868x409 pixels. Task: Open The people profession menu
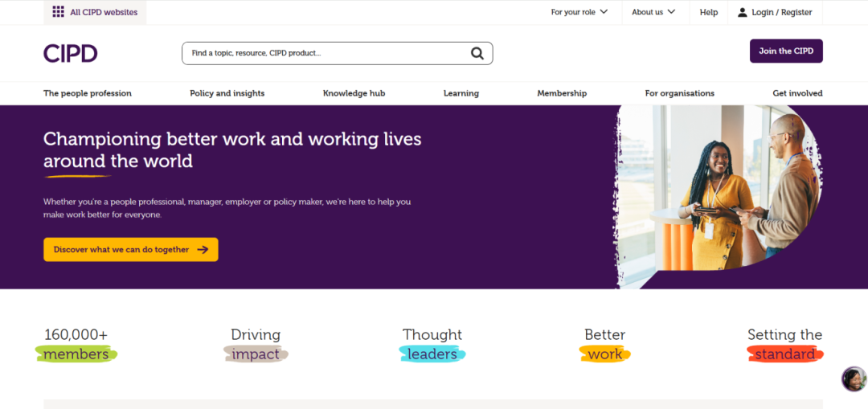pos(88,93)
